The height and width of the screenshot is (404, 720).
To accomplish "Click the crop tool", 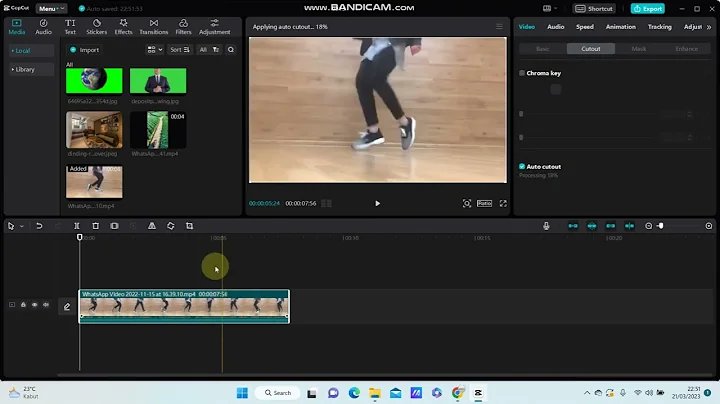I will [189, 226].
